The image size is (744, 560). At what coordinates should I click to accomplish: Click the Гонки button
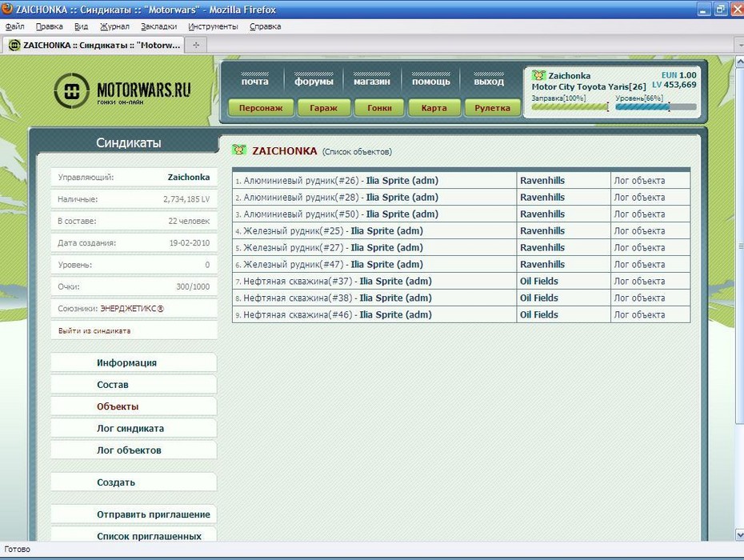pos(379,108)
